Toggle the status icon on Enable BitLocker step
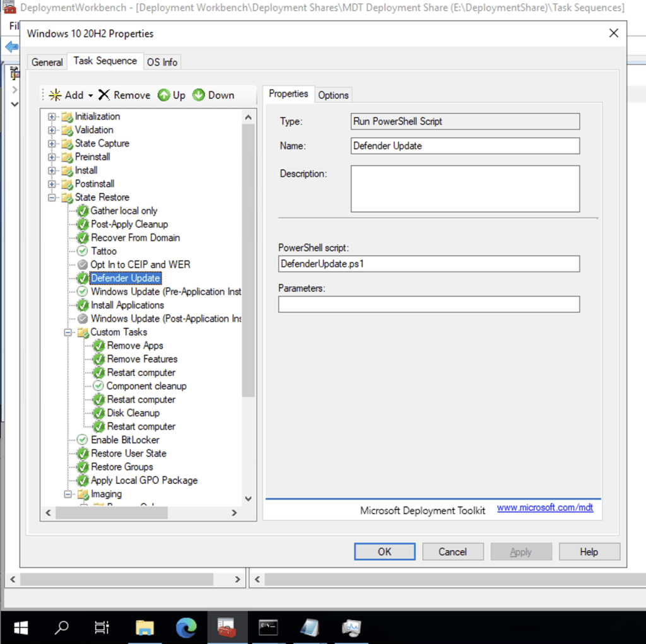646x644 pixels. click(83, 440)
